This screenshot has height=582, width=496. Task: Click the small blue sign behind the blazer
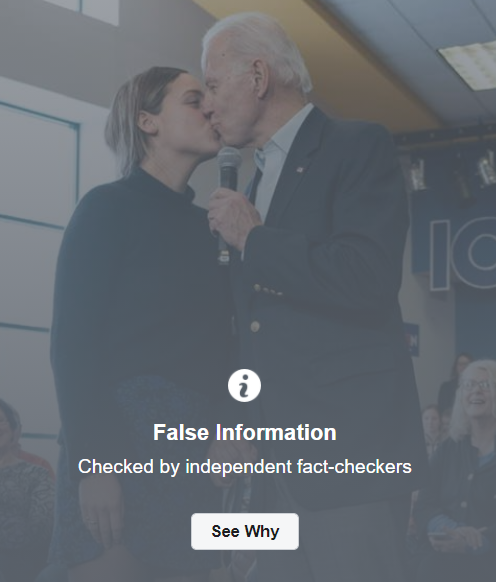click(411, 340)
